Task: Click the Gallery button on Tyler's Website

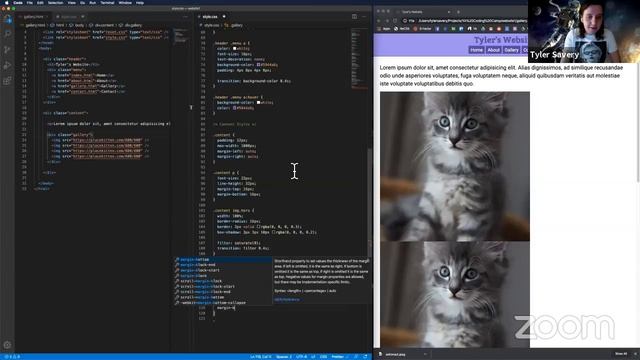Action: pyautogui.click(x=511, y=50)
